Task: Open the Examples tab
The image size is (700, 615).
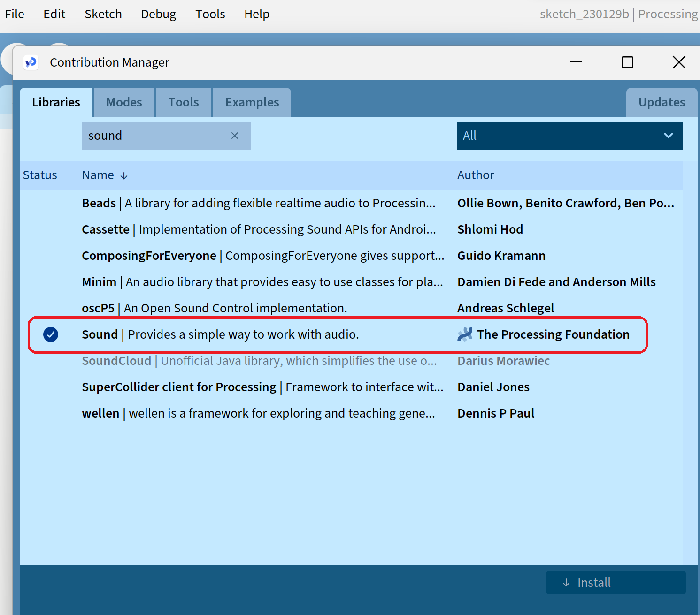Action: 252,102
